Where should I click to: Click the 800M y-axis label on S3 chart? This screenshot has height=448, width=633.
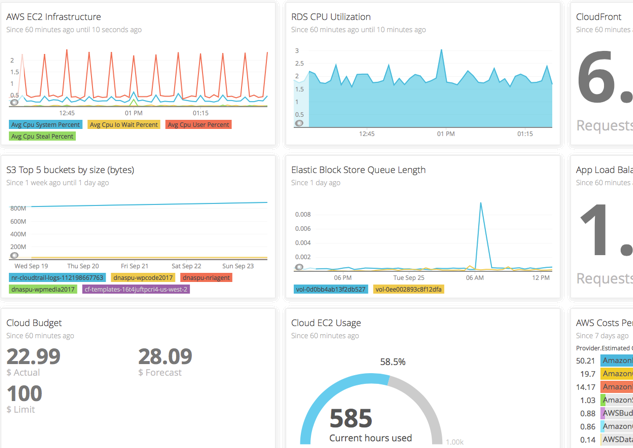pyautogui.click(x=18, y=208)
